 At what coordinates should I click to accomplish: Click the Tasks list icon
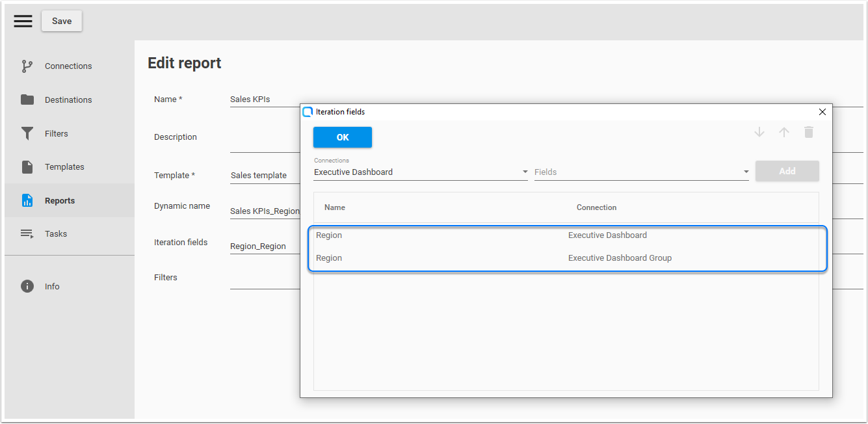(x=27, y=234)
